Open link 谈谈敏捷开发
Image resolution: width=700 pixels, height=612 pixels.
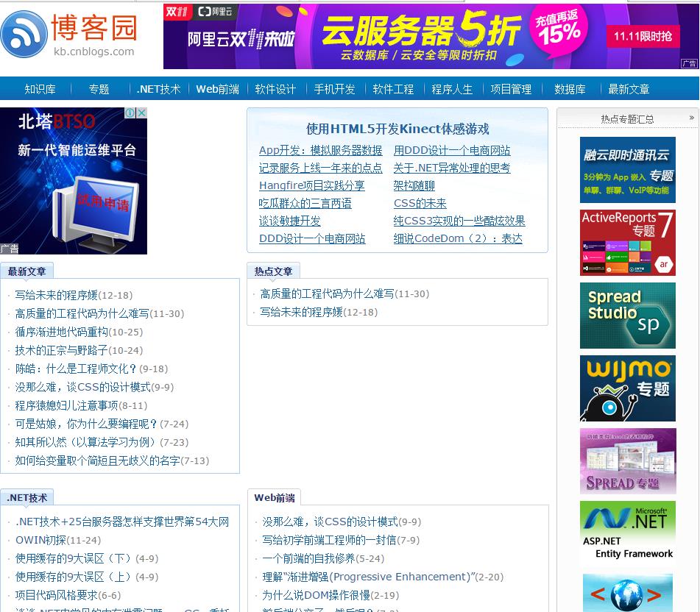[x=290, y=221]
